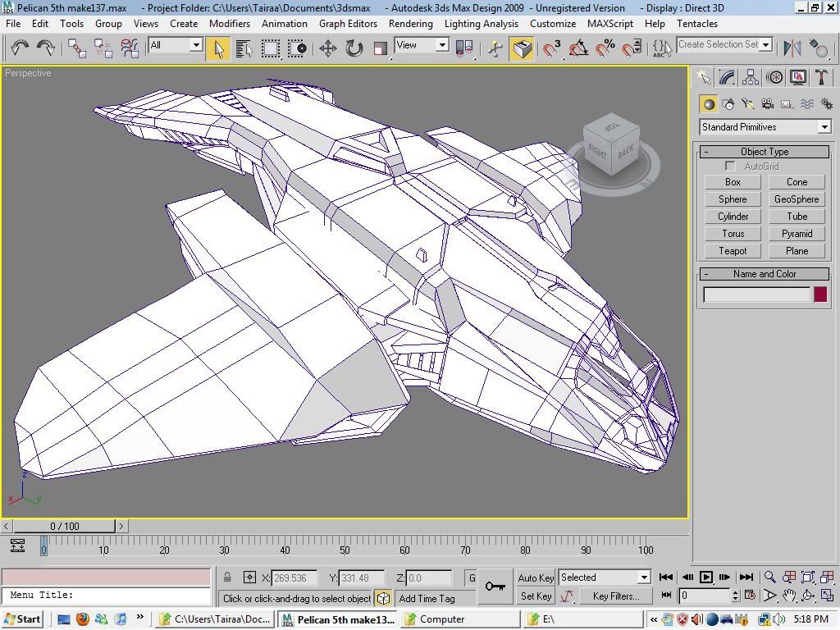Open the Selected key filter dropdown
Viewport: 840px width, 630px height.
[605, 577]
